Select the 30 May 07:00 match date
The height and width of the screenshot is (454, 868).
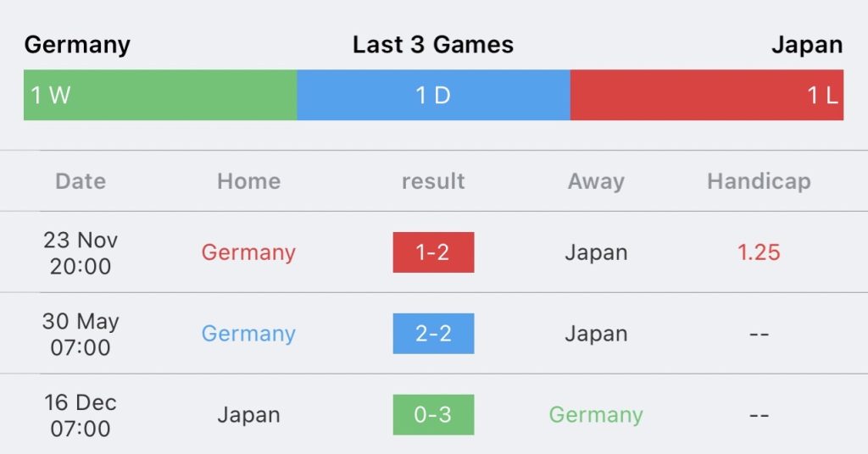[x=81, y=334]
